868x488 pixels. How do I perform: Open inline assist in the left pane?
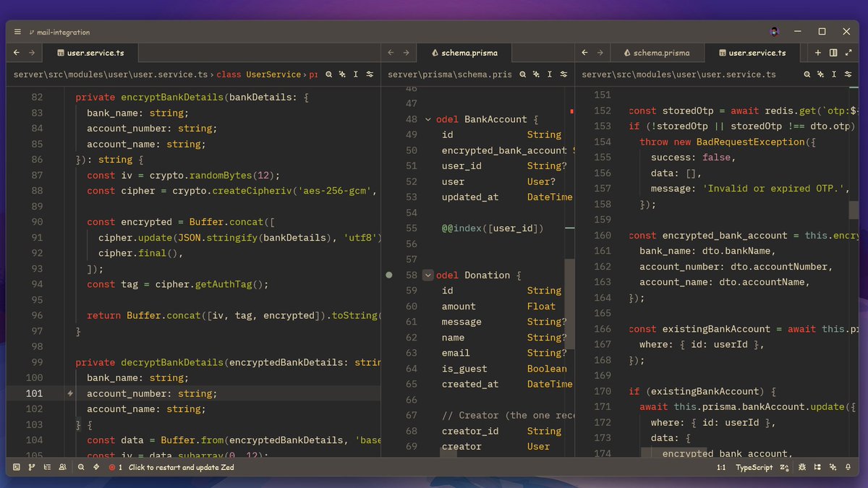(x=342, y=74)
